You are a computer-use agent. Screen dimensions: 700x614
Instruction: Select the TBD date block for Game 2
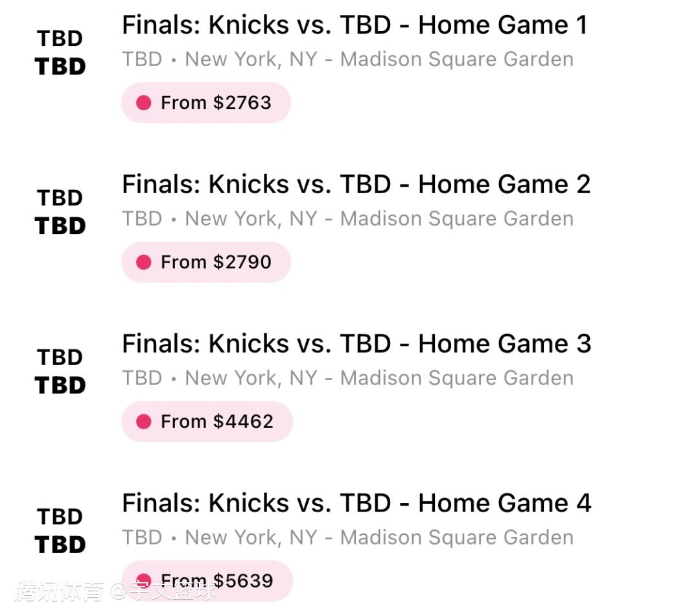tap(60, 212)
